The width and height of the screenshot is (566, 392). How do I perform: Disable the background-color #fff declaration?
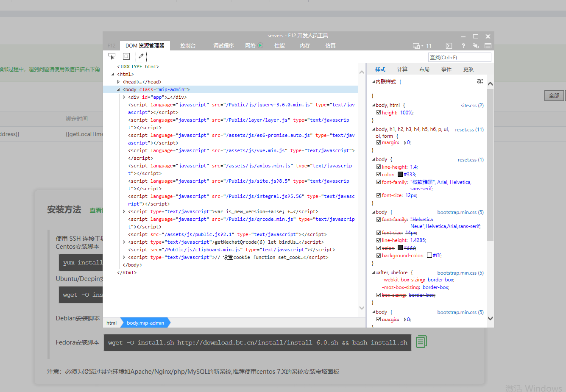tap(379, 255)
